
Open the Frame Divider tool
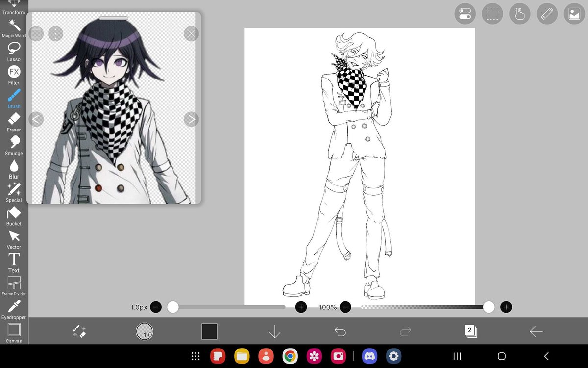[14, 287]
